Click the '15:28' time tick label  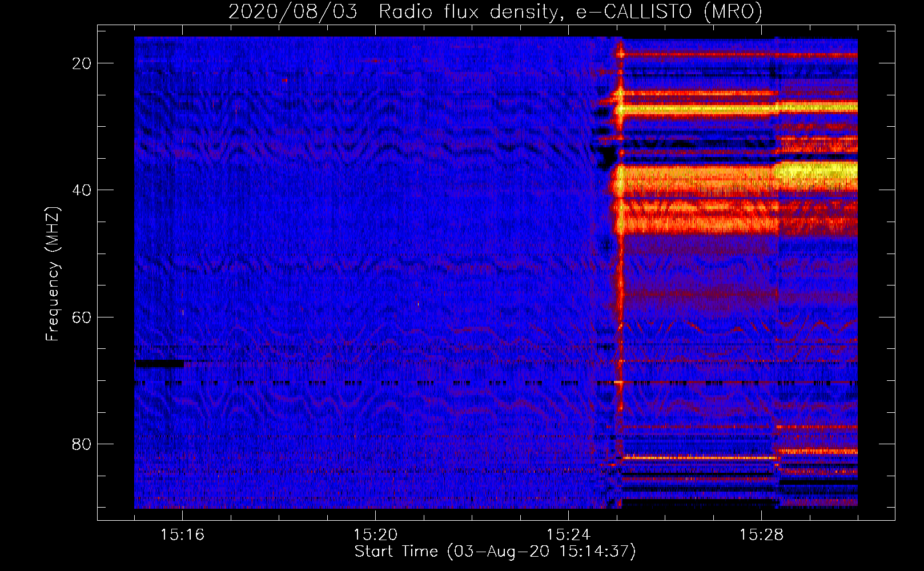pyautogui.click(x=761, y=534)
